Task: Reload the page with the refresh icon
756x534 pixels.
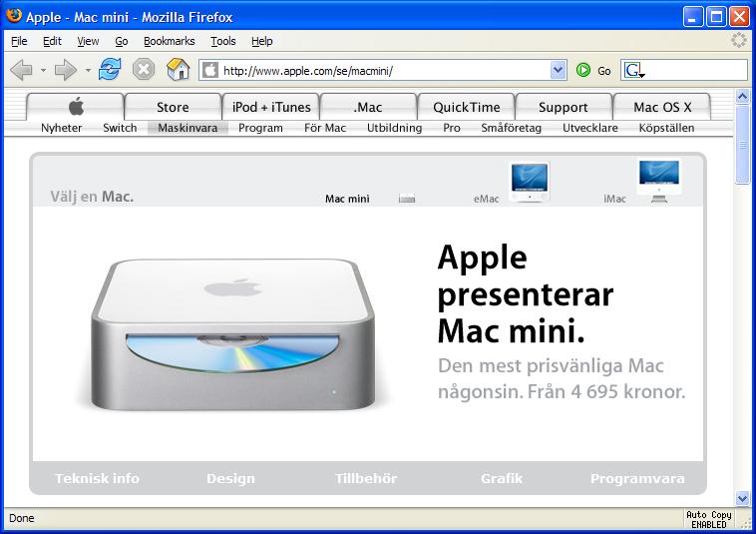Action: [x=110, y=70]
